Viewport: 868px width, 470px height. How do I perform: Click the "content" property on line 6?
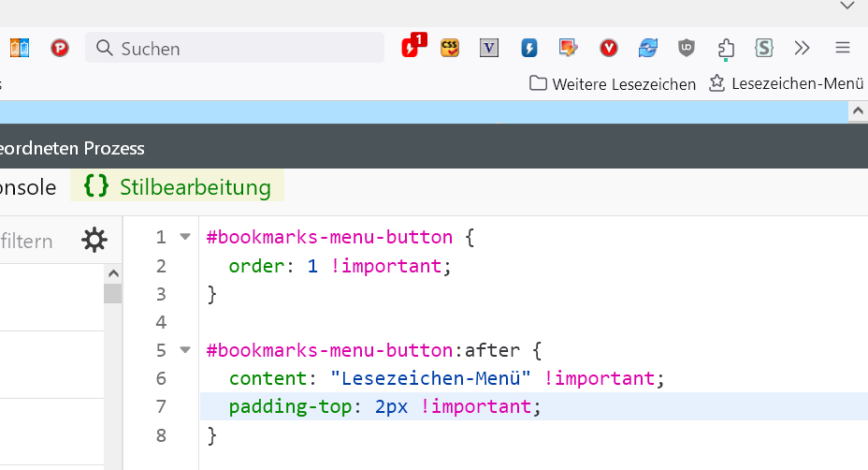[268, 378]
